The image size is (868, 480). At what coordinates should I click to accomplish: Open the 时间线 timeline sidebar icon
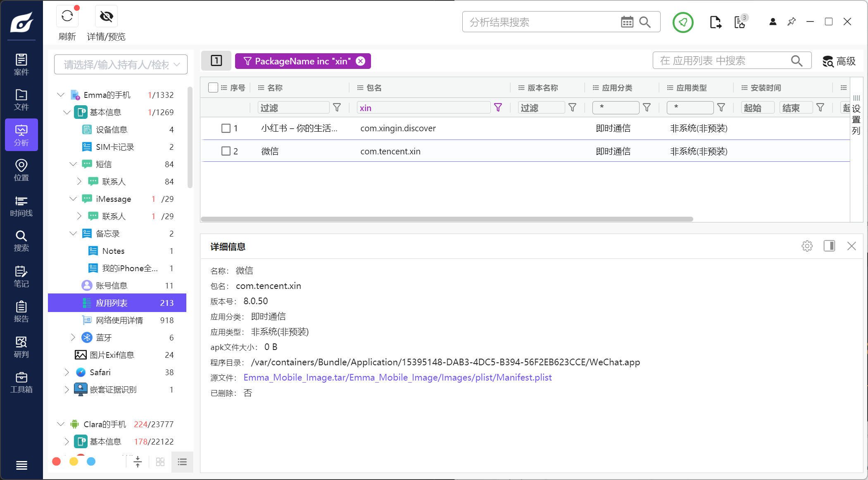[21, 206]
